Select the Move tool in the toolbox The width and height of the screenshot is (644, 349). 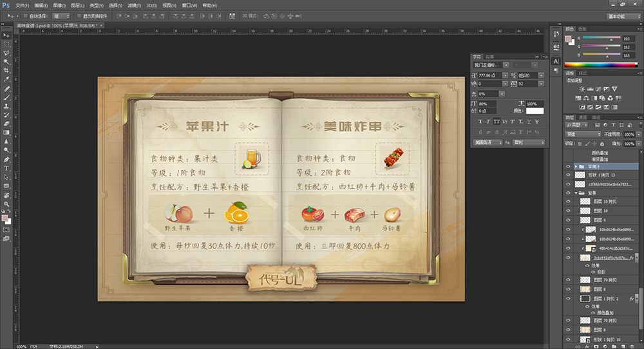[x=6, y=35]
